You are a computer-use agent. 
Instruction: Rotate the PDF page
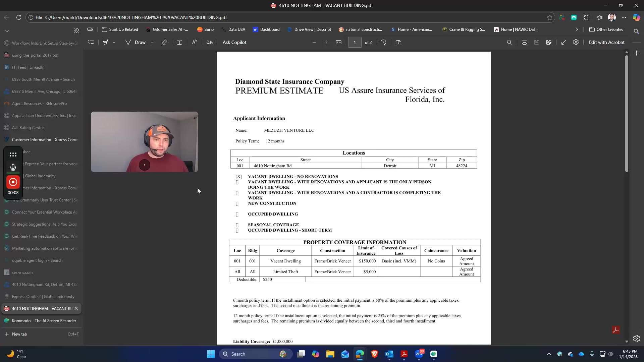click(383, 42)
